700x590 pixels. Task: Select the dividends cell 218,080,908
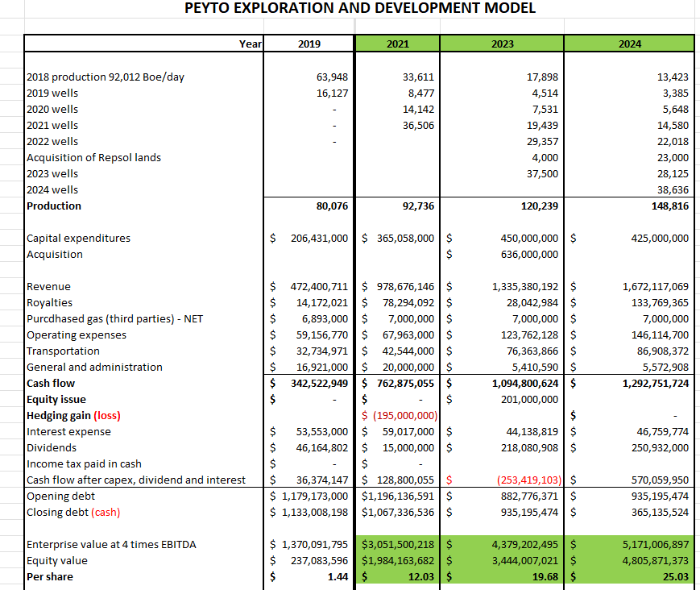click(529, 447)
